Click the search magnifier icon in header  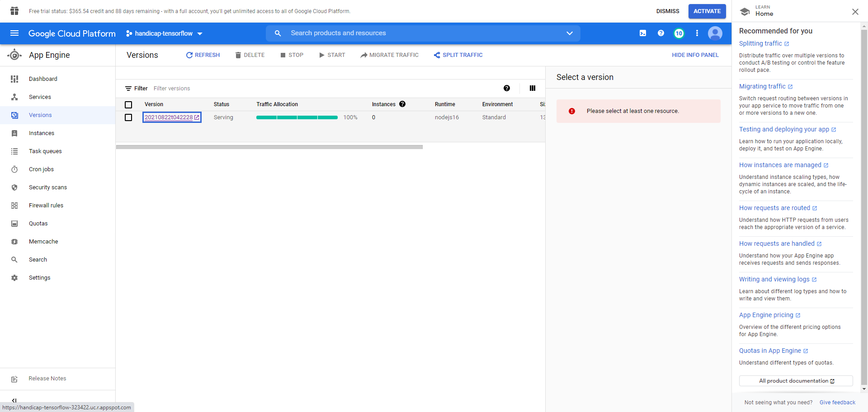(x=278, y=33)
